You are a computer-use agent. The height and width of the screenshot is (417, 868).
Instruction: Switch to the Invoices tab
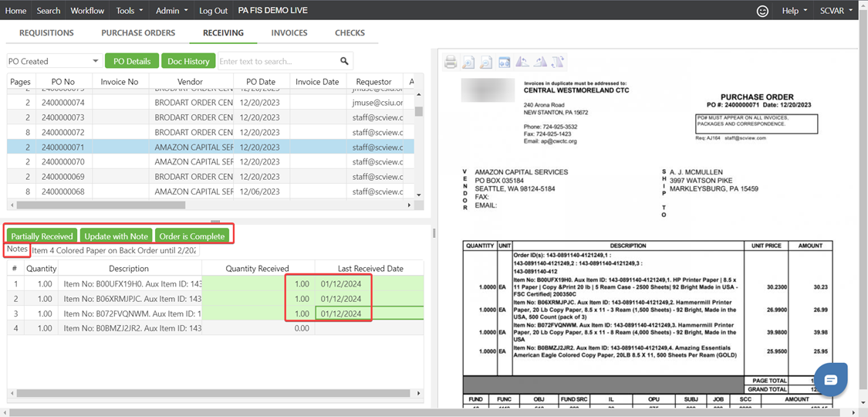[289, 32]
